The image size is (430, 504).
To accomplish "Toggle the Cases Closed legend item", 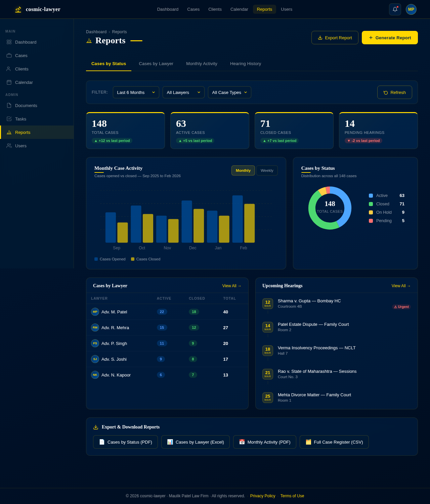I will click(145, 259).
